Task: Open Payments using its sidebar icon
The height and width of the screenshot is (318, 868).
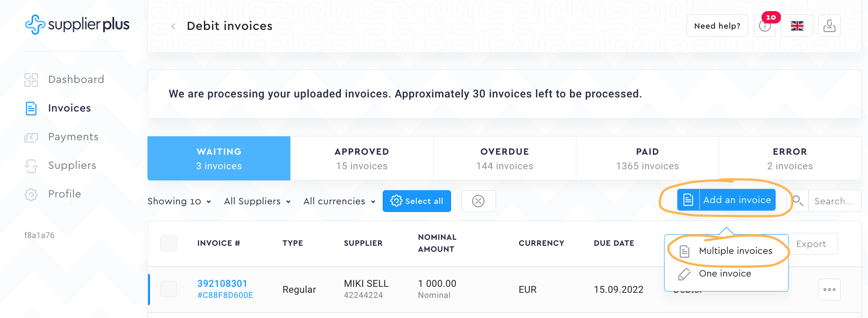Action: click(31, 137)
